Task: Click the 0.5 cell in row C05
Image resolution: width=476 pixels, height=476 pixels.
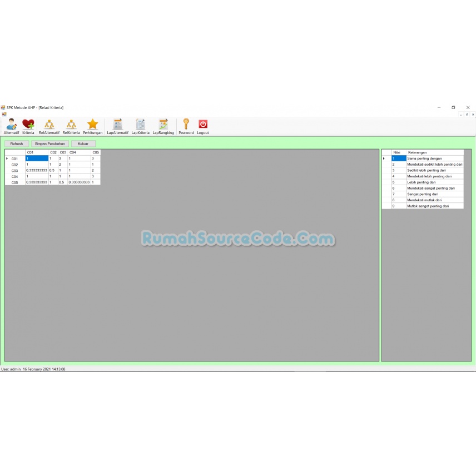Action: click(x=63, y=182)
